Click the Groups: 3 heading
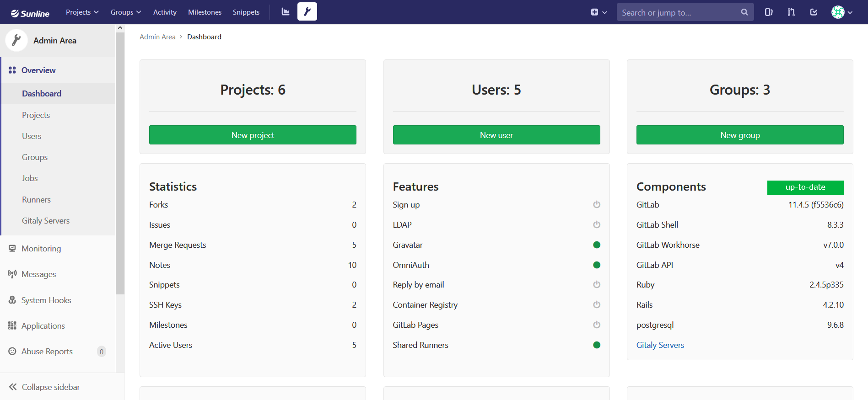This screenshot has height=400, width=868. pos(740,90)
